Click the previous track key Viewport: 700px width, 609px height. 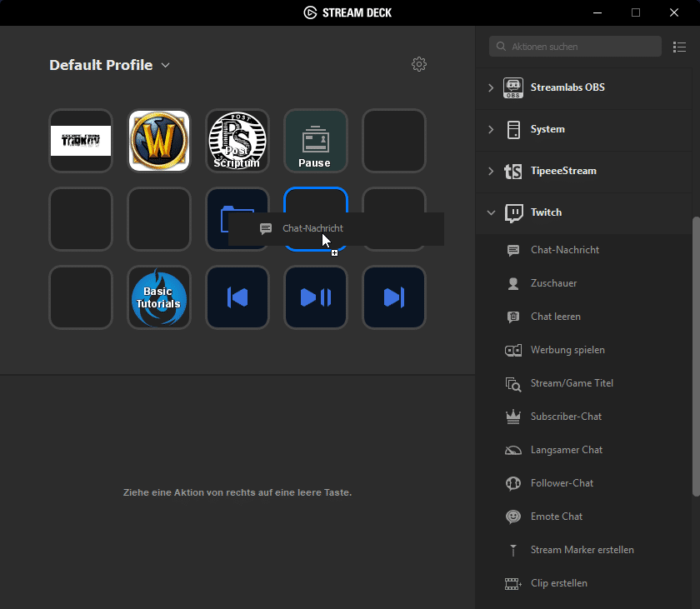(237, 297)
